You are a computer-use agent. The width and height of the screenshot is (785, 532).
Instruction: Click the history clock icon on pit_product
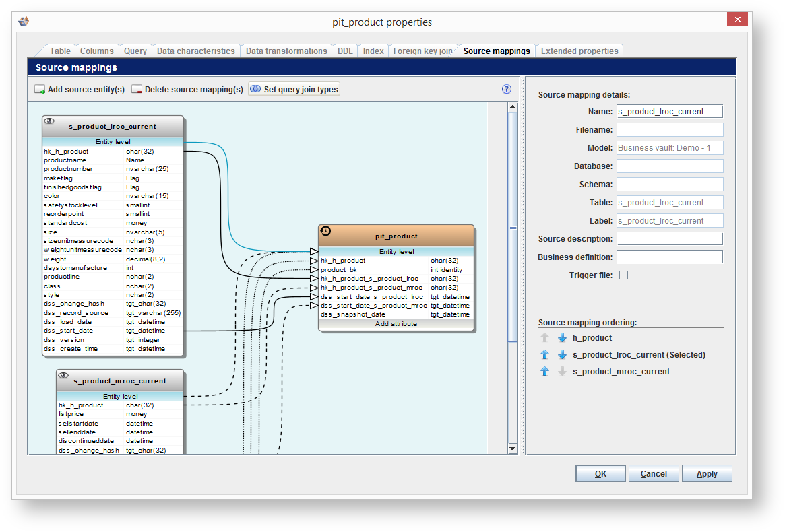[325, 231]
